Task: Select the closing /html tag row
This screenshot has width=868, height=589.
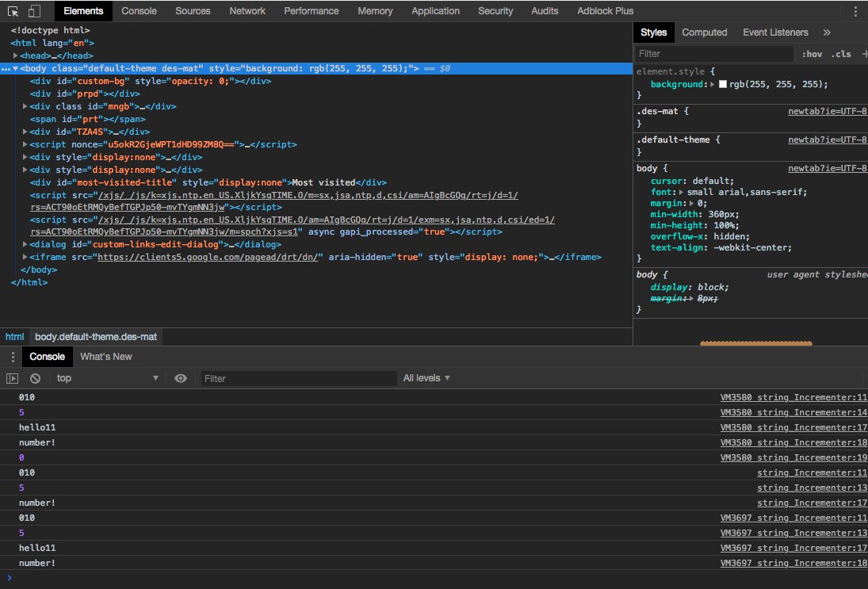Action: (316, 282)
